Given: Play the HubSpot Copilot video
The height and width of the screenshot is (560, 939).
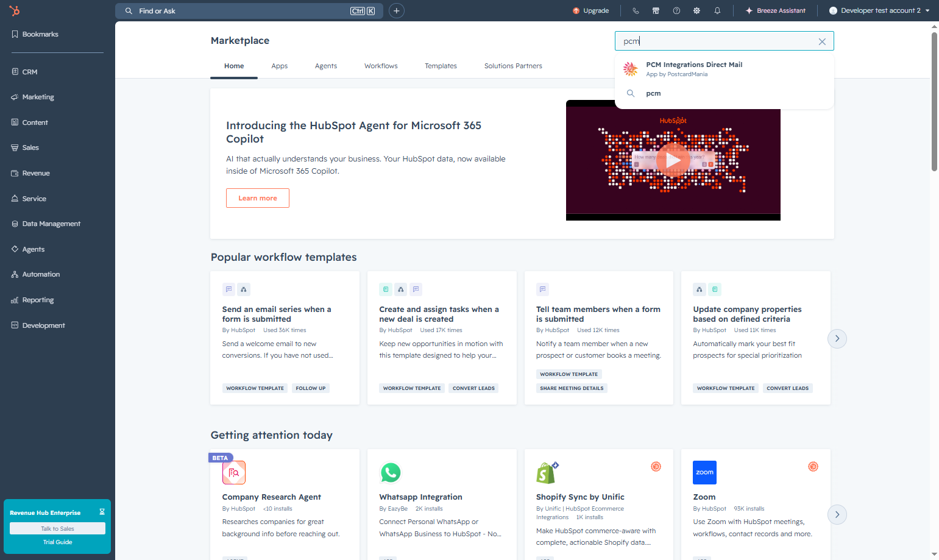Looking at the screenshot, I should [673, 160].
